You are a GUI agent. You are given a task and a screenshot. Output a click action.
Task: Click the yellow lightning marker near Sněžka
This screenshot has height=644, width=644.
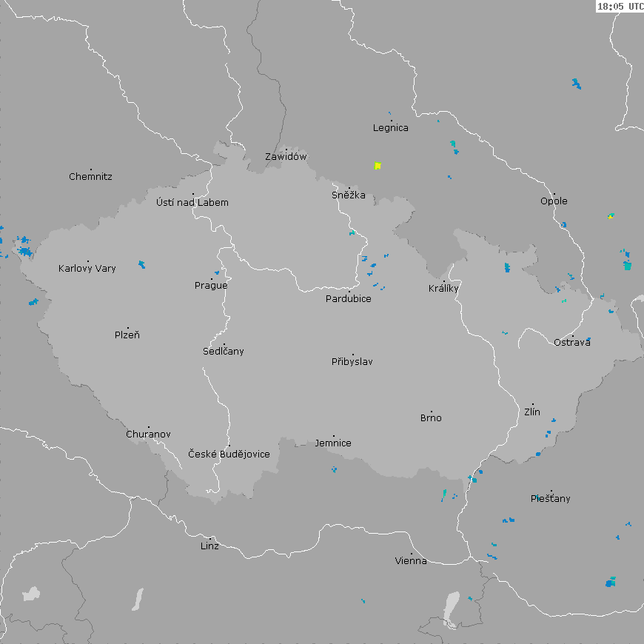(378, 166)
